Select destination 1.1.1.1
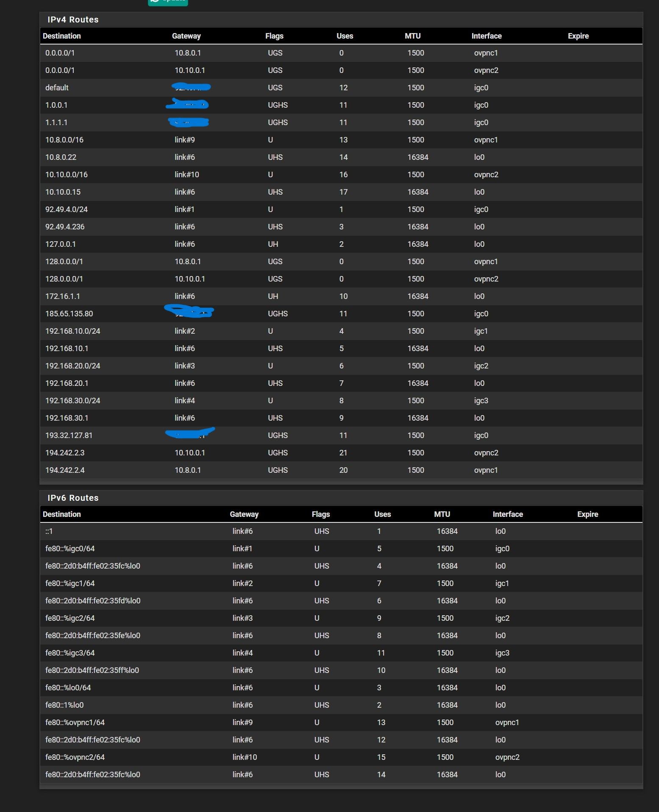 tap(56, 123)
